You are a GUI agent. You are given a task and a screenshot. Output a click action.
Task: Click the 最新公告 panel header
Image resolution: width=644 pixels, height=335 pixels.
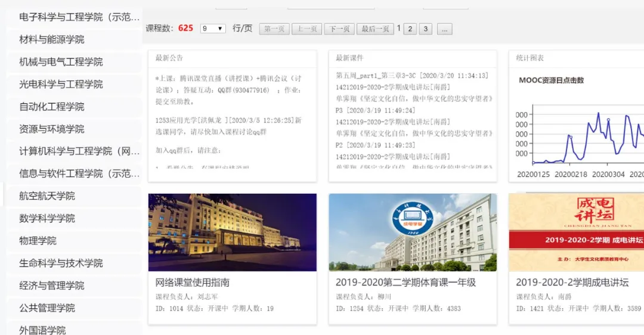pos(233,58)
